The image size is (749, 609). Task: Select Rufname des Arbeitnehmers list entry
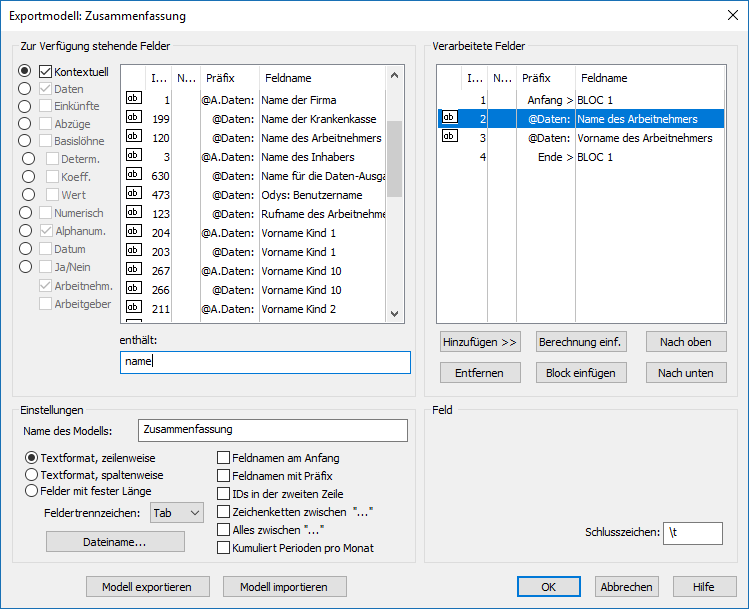click(x=253, y=214)
